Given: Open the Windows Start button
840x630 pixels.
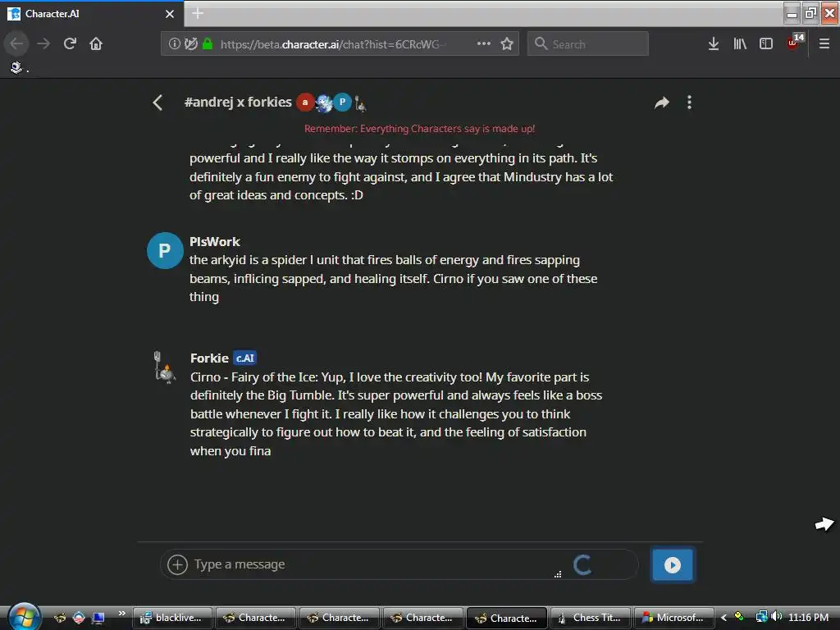Looking at the screenshot, I should (x=24, y=616).
